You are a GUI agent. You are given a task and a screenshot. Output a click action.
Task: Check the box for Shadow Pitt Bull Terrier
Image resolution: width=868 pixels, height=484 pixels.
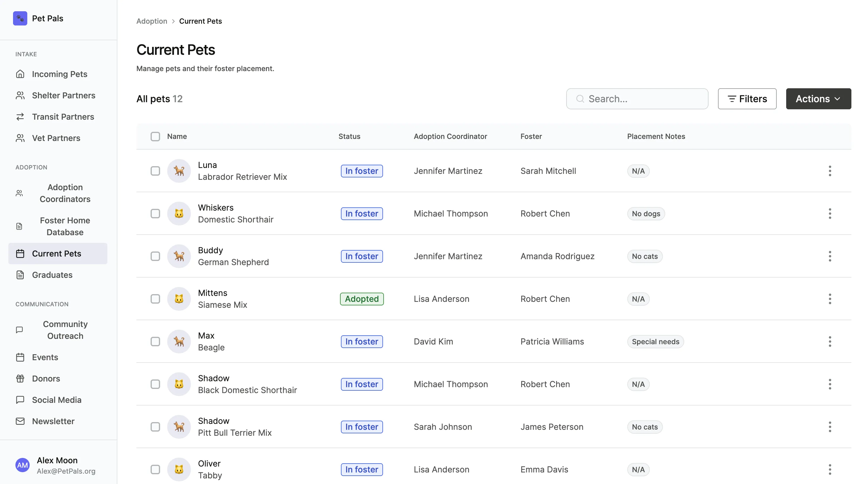(x=155, y=427)
